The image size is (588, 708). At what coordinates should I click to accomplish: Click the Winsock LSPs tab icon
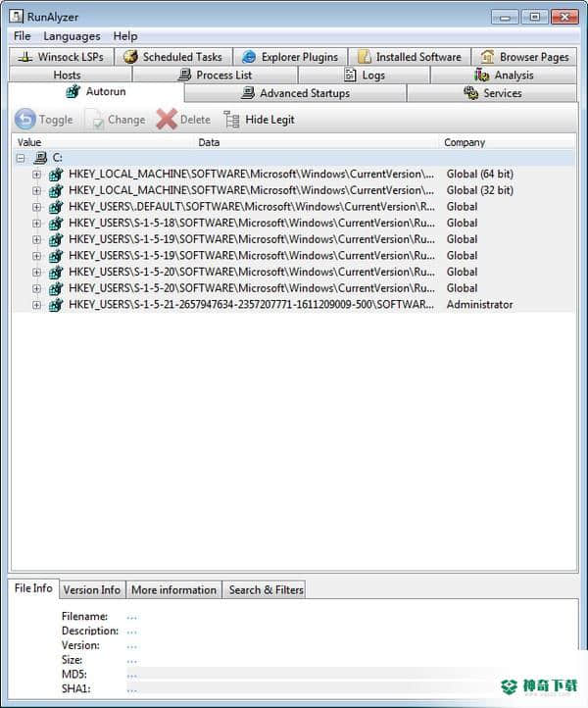(24, 57)
